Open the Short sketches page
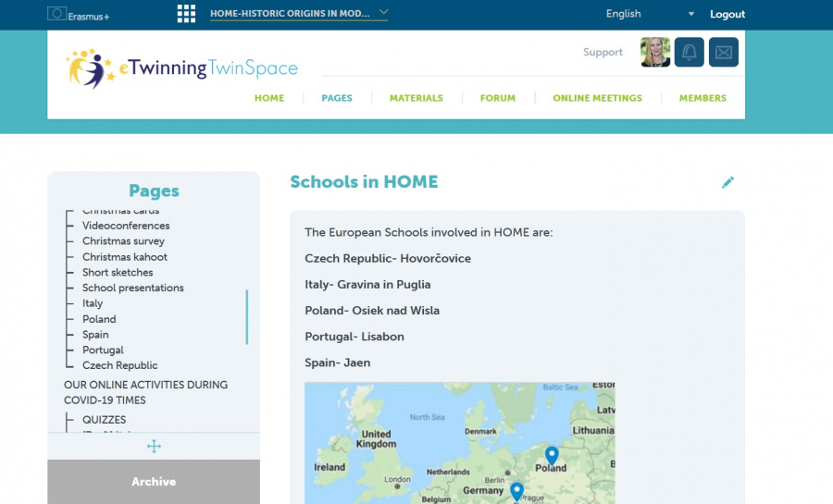 118,272
